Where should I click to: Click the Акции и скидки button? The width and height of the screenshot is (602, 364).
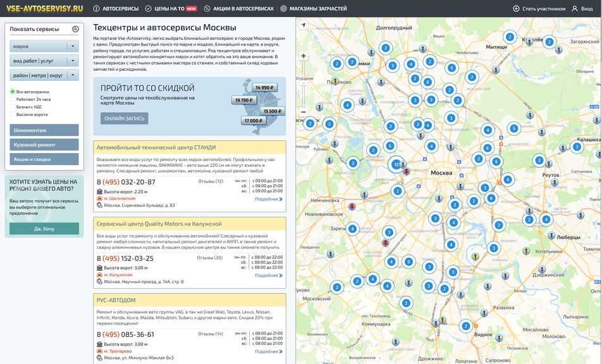point(44,159)
